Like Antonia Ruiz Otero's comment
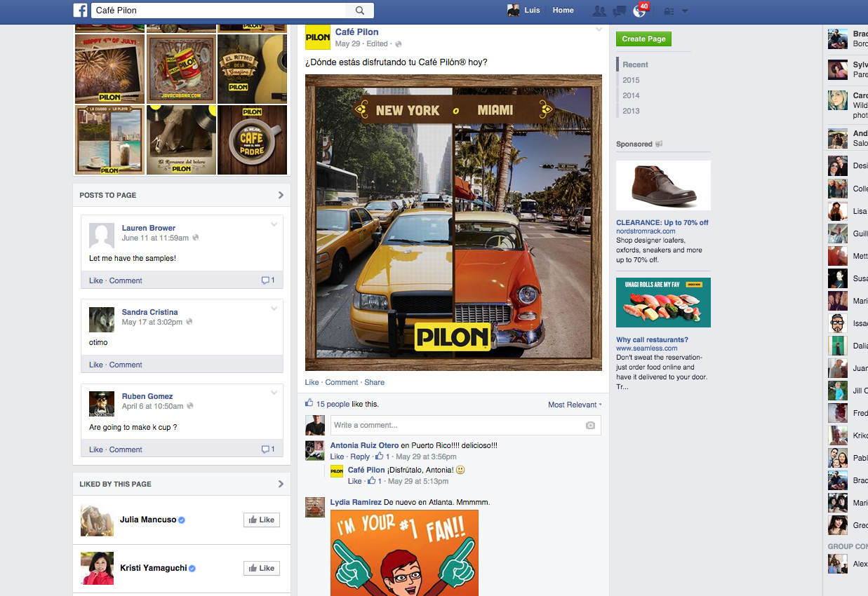Viewport: 868px width, 596px height. [x=337, y=456]
